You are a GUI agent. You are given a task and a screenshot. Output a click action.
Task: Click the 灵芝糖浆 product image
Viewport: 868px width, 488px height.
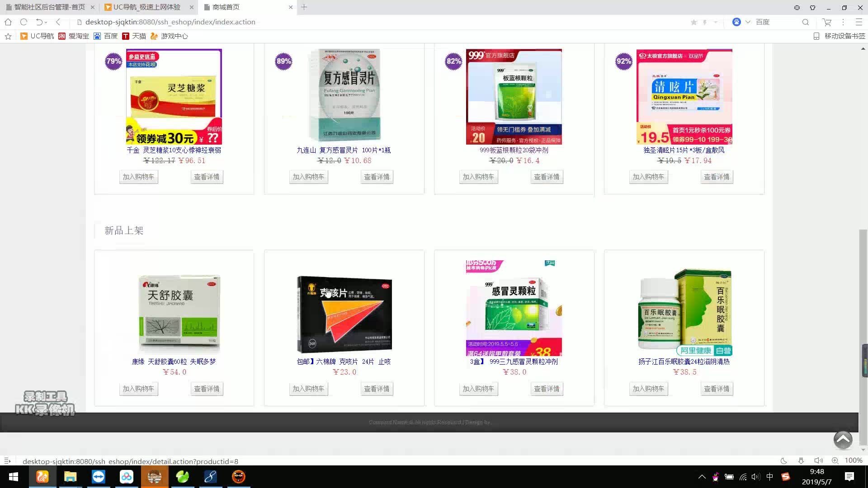point(174,97)
